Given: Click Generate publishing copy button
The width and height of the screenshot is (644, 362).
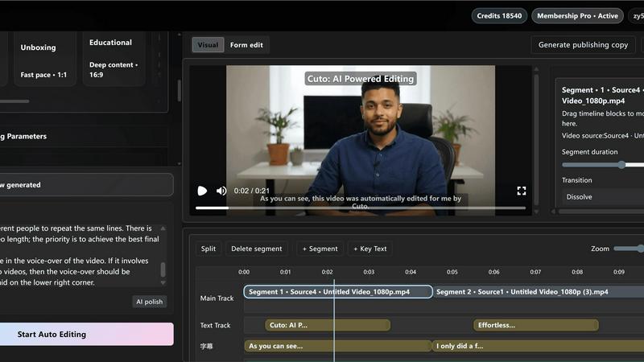Looking at the screenshot, I should [583, 45].
